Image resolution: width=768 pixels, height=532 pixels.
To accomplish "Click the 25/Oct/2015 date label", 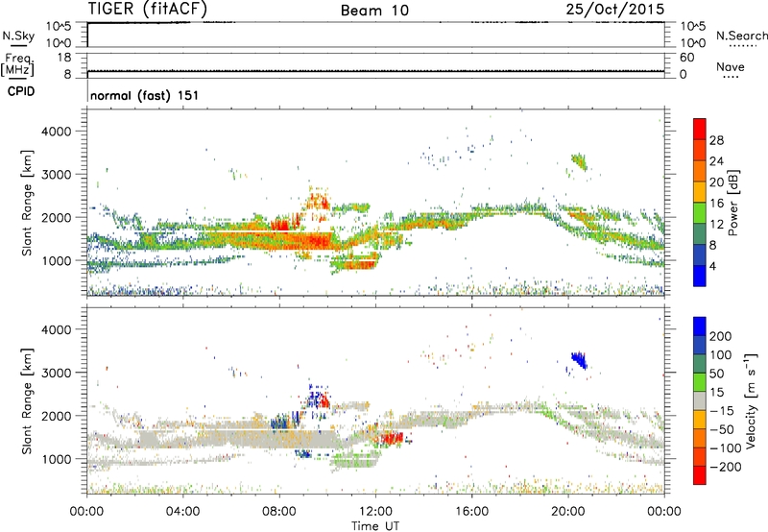I will (615, 10).
